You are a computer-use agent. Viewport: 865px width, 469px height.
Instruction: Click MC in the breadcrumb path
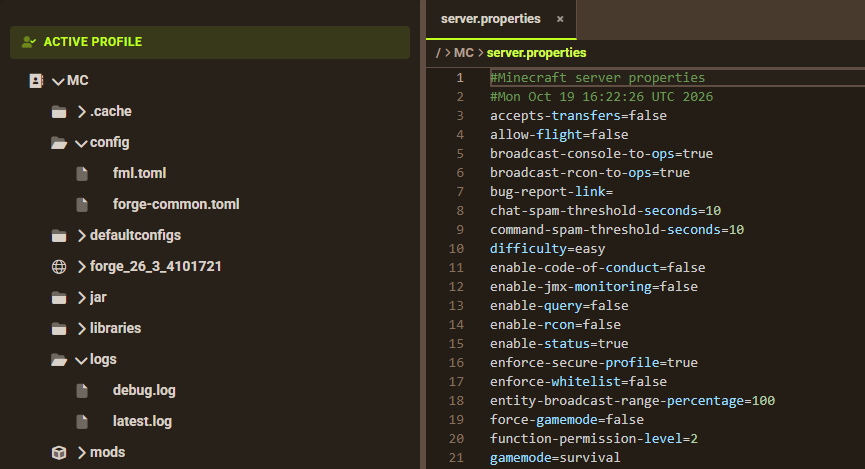tap(463, 53)
